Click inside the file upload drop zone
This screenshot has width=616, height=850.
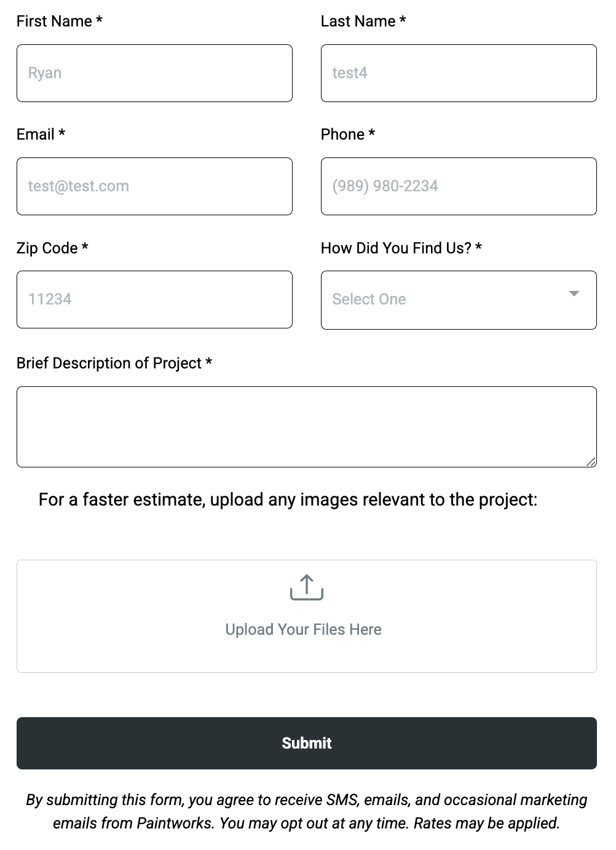tap(307, 615)
